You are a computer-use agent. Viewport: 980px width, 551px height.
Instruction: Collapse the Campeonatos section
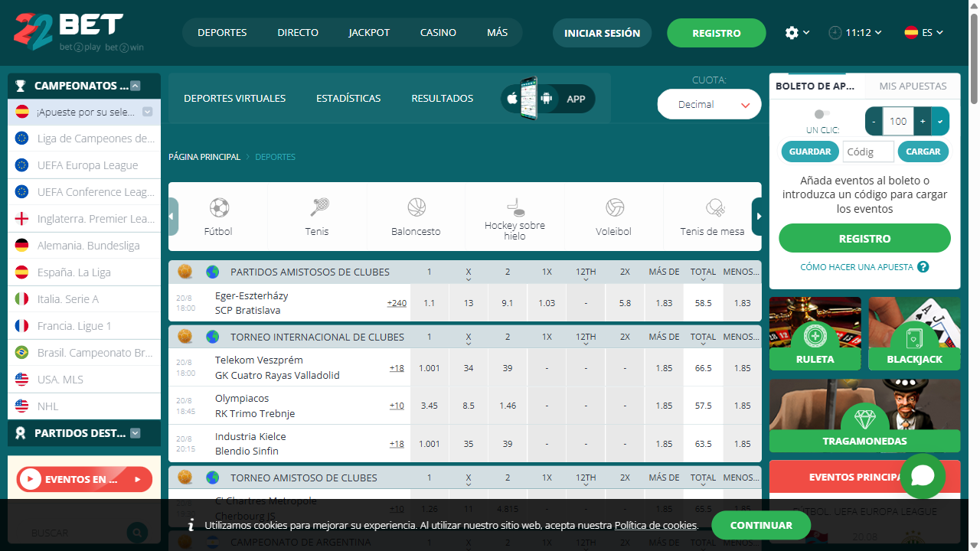point(136,86)
